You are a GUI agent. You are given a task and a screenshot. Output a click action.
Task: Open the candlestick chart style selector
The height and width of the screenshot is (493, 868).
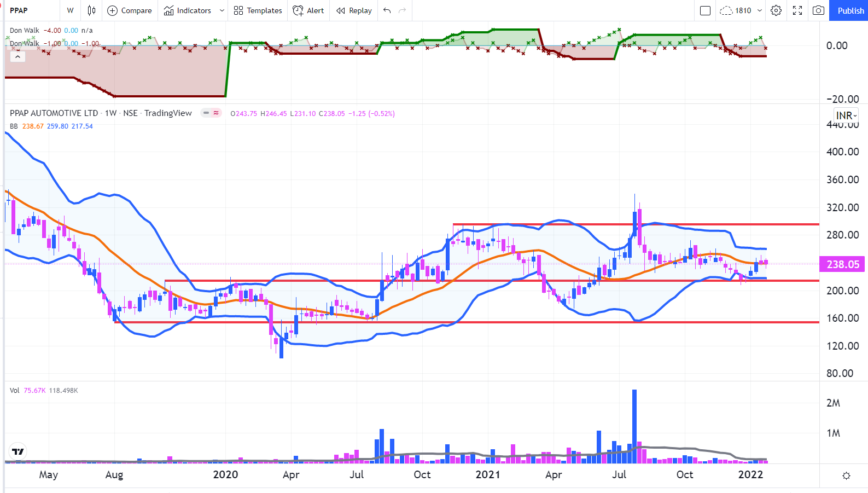coord(91,10)
